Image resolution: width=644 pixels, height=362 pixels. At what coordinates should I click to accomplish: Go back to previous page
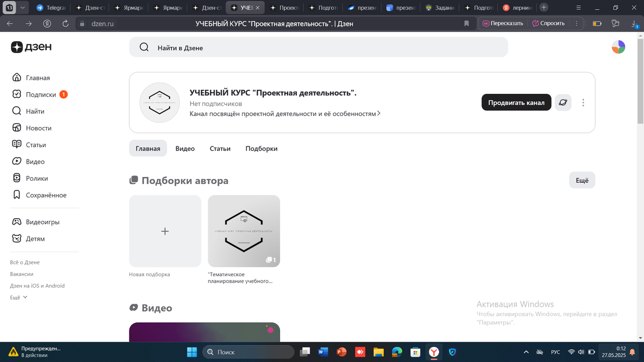10,24
